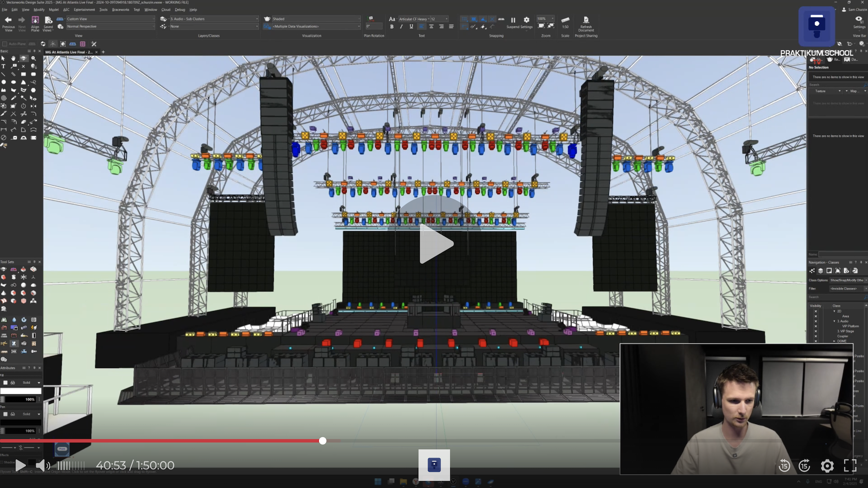Click the video progress bar scrubber handle
The height and width of the screenshot is (488, 868).
pyautogui.click(x=322, y=441)
